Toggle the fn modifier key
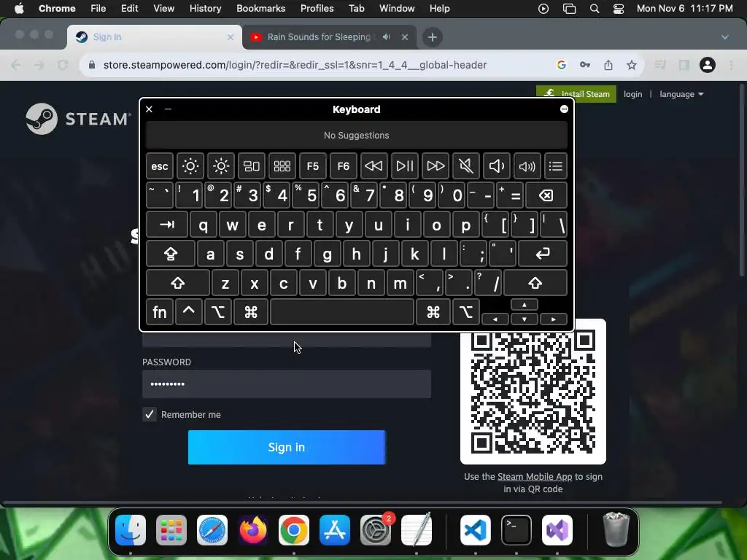Screen dimensions: 747x560 (160, 312)
